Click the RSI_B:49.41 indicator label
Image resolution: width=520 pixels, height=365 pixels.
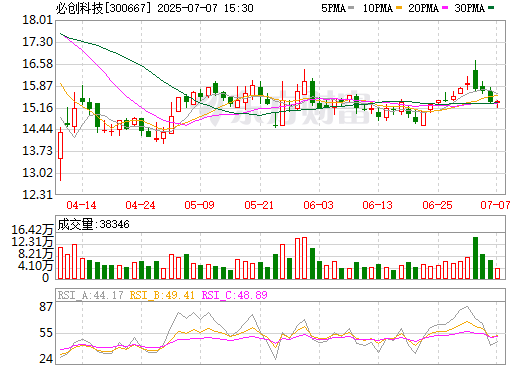[x=162, y=295]
